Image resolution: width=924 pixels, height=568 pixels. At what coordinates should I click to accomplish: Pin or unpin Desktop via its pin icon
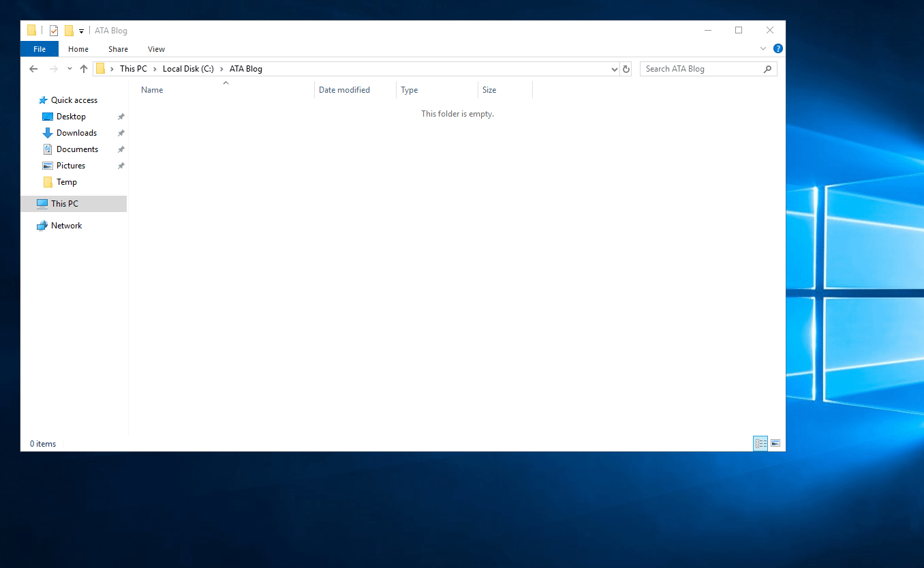click(x=121, y=116)
